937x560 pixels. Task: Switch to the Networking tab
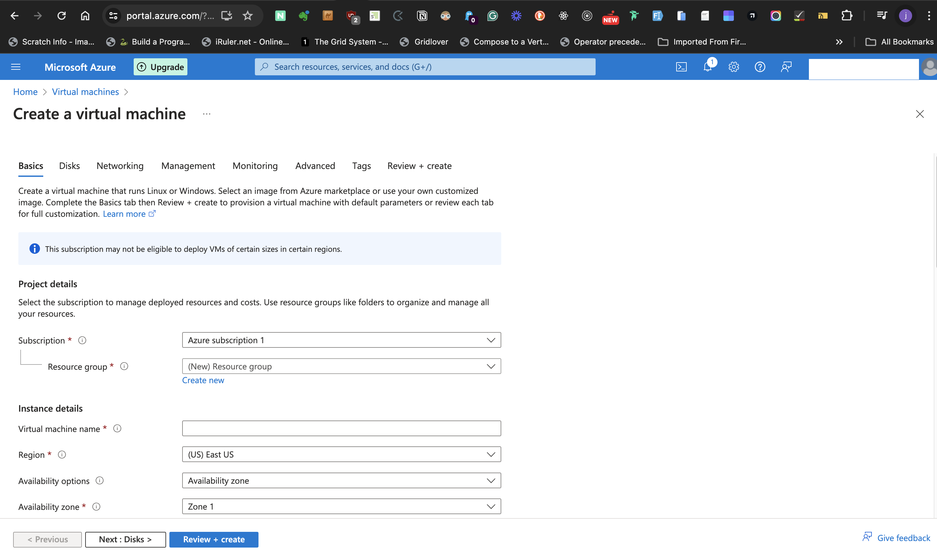point(120,166)
